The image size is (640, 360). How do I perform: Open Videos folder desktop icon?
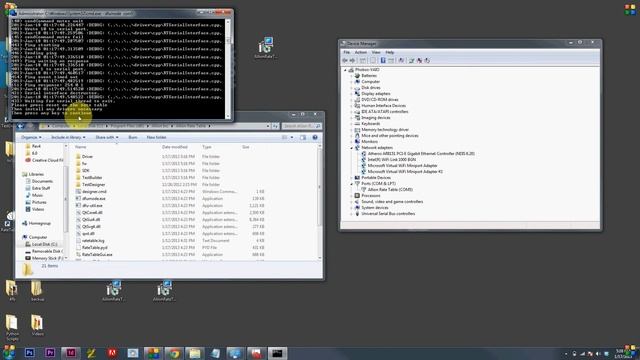(37, 325)
